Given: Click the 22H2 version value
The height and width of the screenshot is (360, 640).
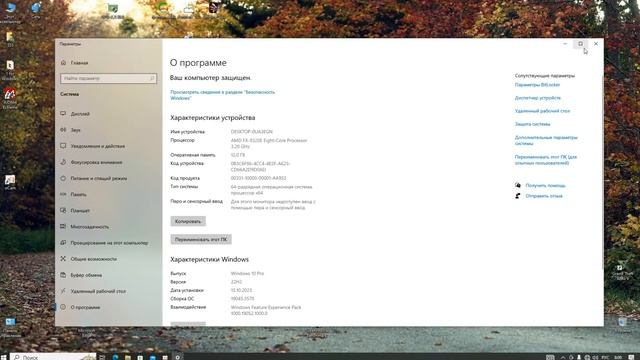Looking at the screenshot, I should click(236, 282).
